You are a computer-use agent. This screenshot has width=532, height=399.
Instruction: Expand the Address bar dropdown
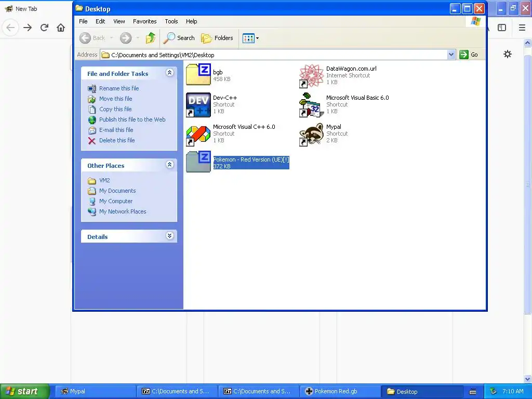point(451,55)
